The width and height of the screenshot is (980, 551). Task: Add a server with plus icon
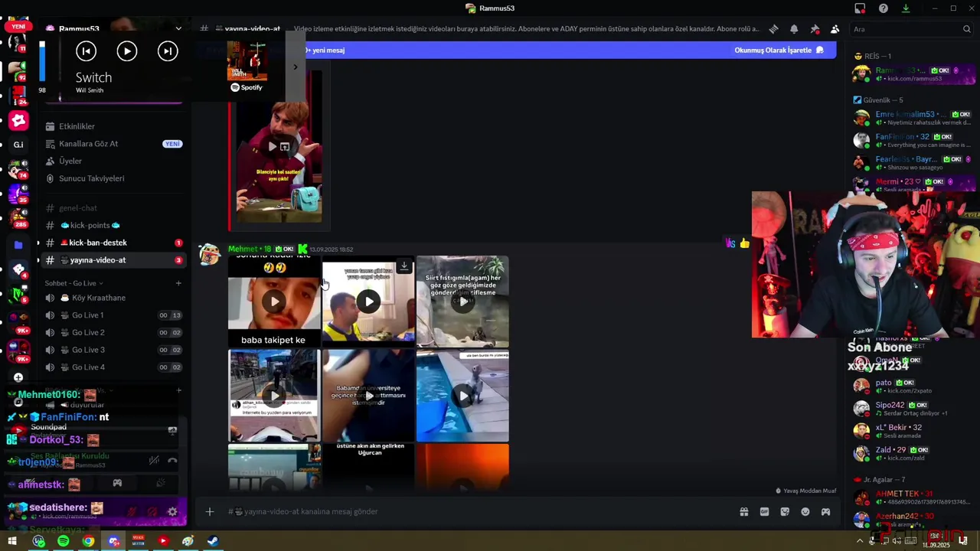point(18,377)
